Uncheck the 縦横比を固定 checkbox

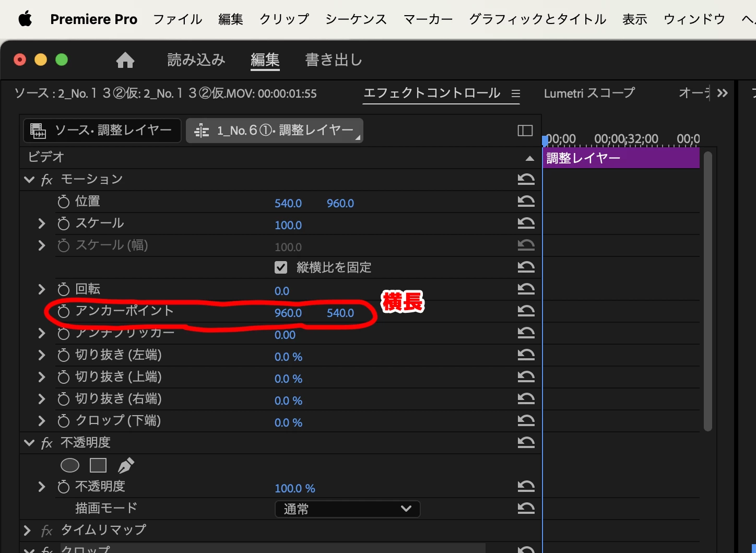[x=281, y=267]
